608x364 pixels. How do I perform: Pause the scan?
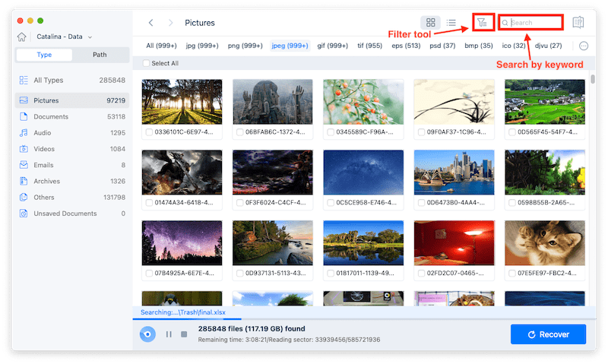(x=169, y=334)
